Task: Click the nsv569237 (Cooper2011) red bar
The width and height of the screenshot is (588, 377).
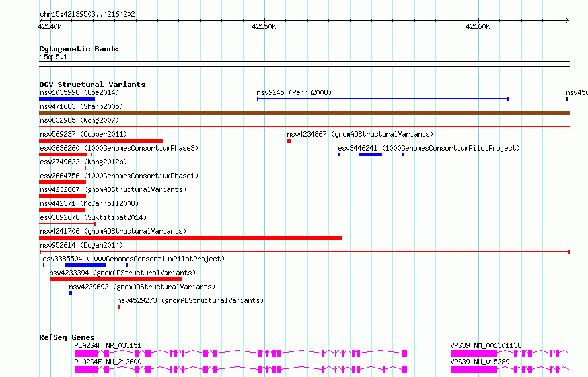Action: point(101,141)
